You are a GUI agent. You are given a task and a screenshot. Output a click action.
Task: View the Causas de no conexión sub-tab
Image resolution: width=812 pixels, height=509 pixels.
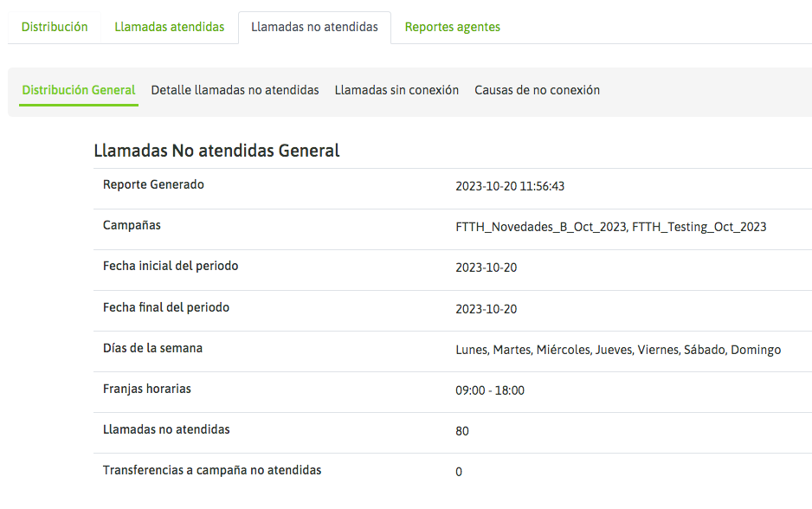coord(537,90)
